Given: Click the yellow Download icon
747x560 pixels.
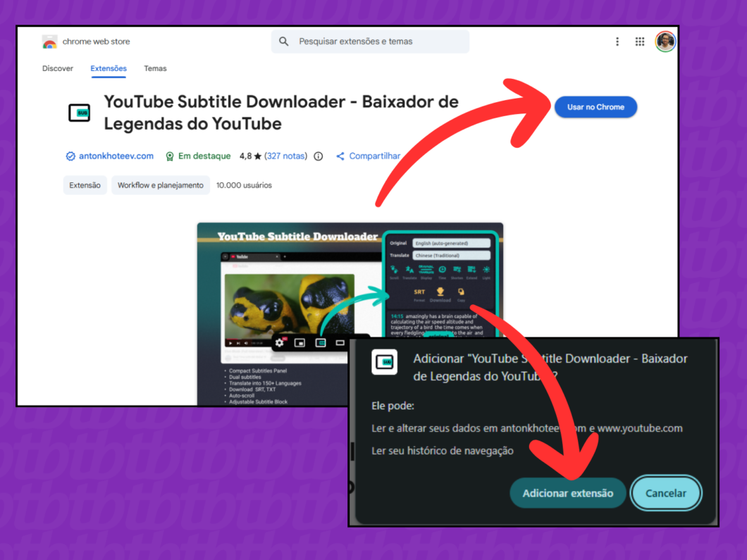Looking at the screenshot, I should click(x=440, y=292).
